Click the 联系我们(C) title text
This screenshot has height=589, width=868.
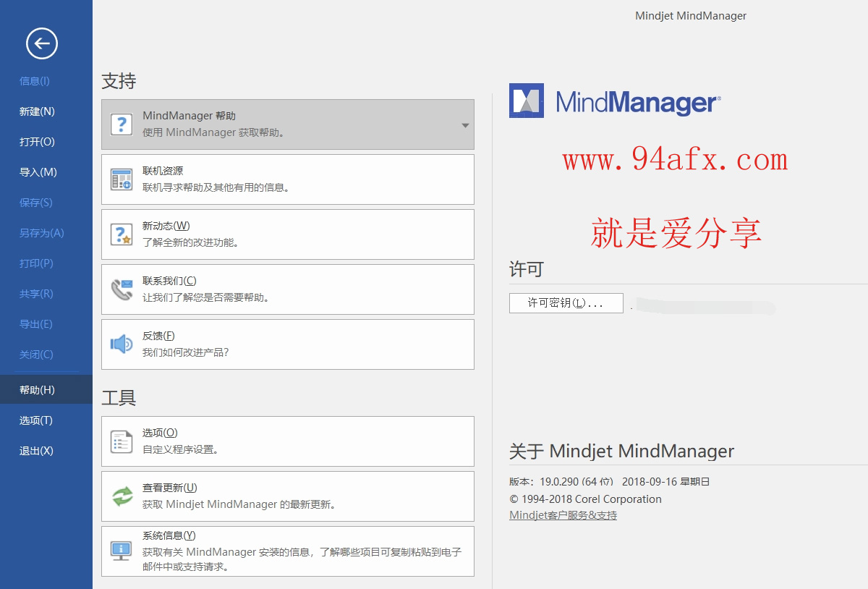(169, 281)
